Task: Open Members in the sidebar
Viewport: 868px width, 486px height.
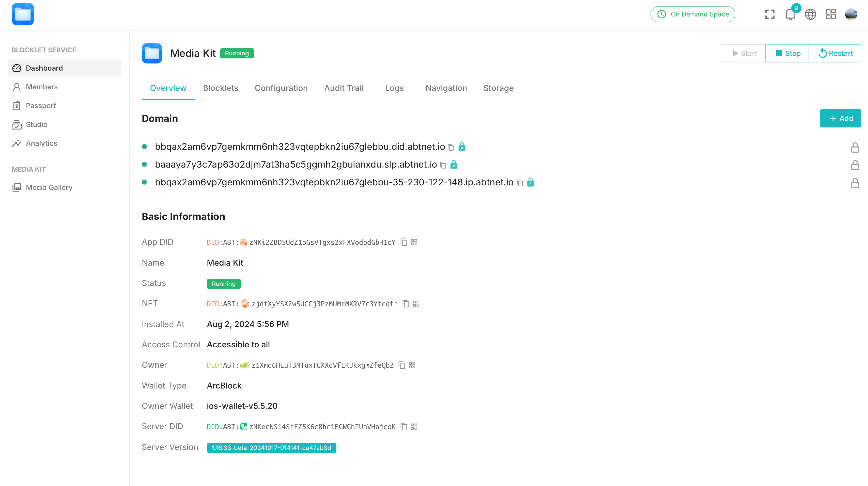Action: click(x=64, y=87)
